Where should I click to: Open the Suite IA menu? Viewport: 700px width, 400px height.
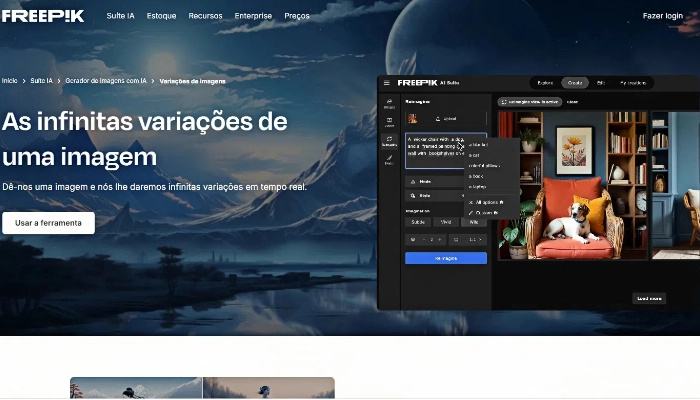pos(120,16)
